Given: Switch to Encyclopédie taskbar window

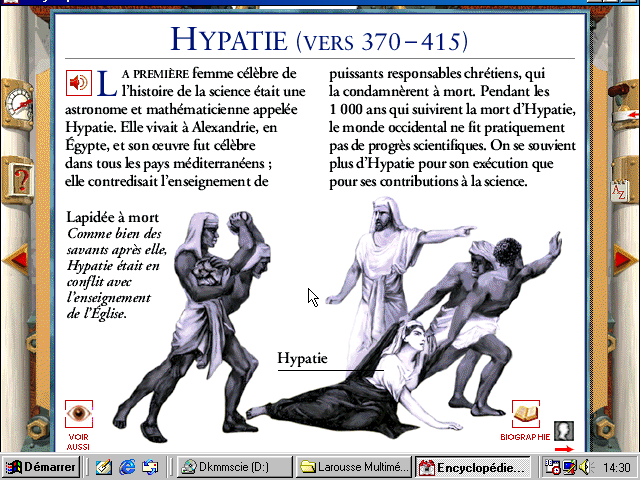Looking at the screenshot, I should [x=473, y=467].
